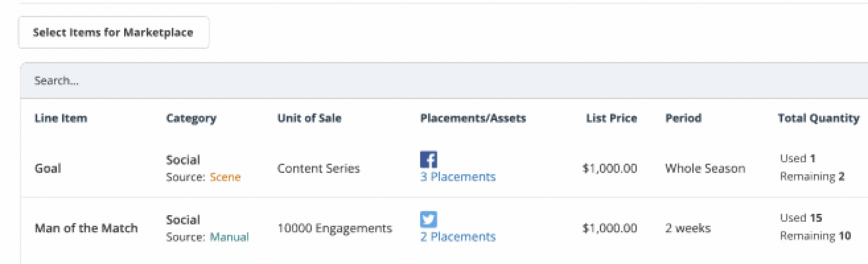Open the 3 Placements link
868x264 pixels.
click(x=458, y=177)
